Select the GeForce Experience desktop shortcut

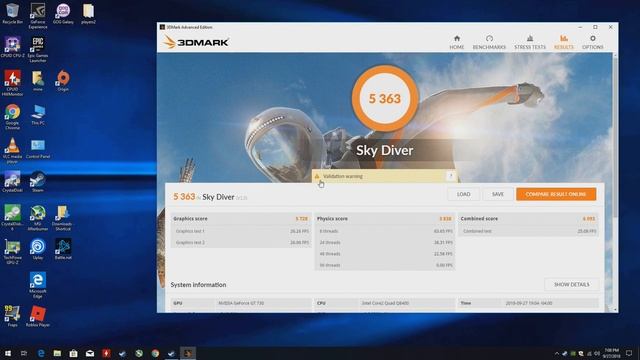click(x=38, y=16)
